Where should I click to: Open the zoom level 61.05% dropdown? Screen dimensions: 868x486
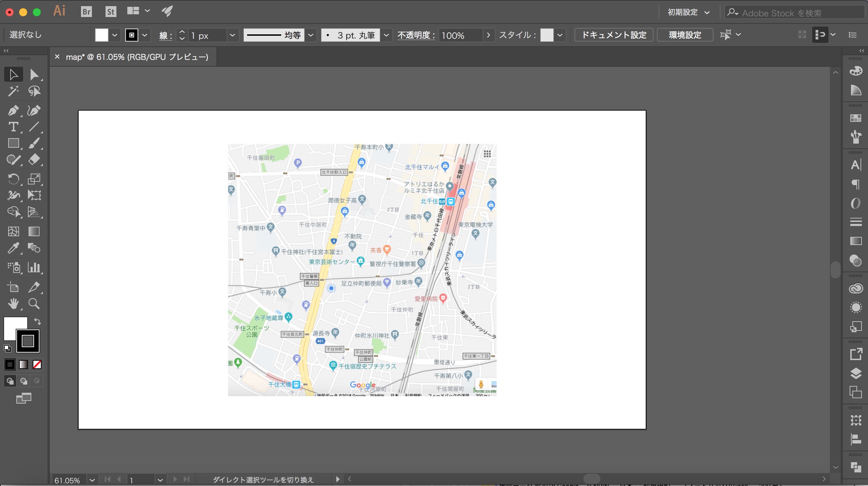pos(92,480)
